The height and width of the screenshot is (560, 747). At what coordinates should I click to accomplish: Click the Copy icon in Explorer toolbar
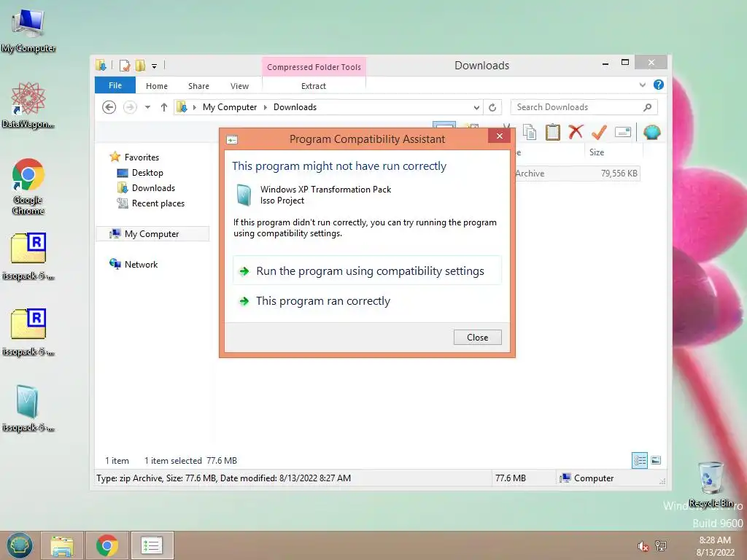(530, 132)
